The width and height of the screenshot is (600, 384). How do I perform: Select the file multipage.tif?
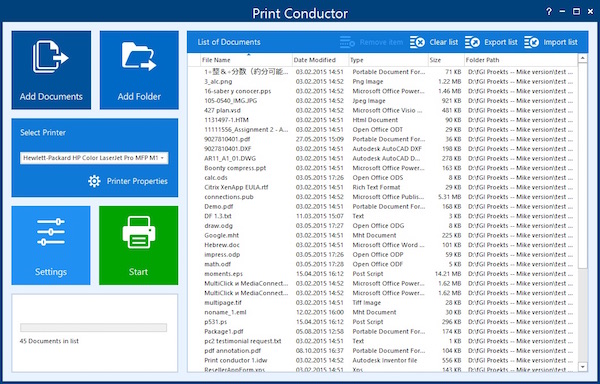(223, 303)
